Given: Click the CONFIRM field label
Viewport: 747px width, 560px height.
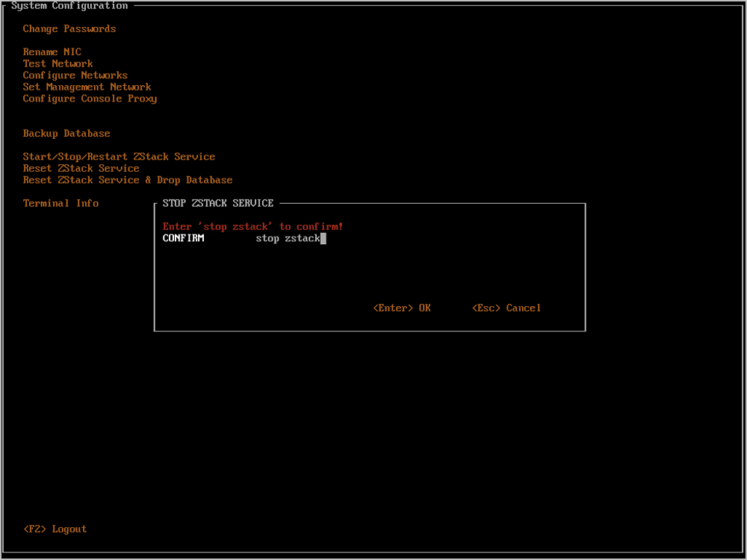Looking at the screenshot, I should 183,239.
